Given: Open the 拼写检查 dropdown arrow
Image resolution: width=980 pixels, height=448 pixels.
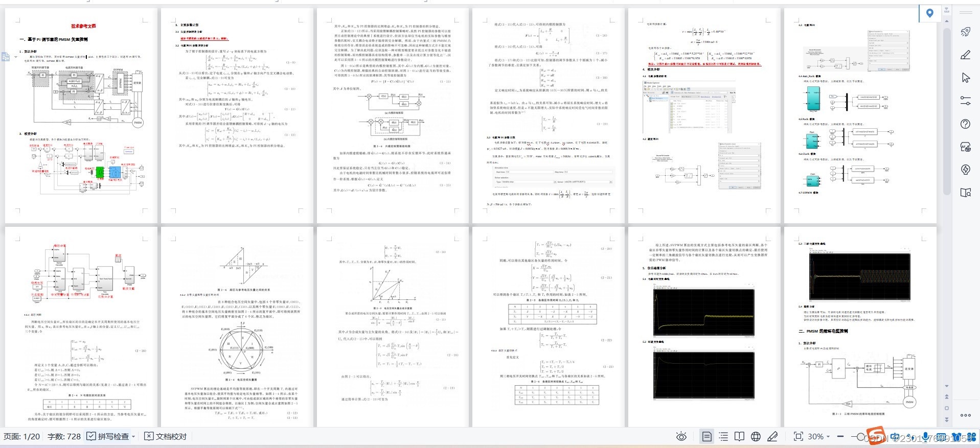Looking at the screenshot, I should pos(133,436).
